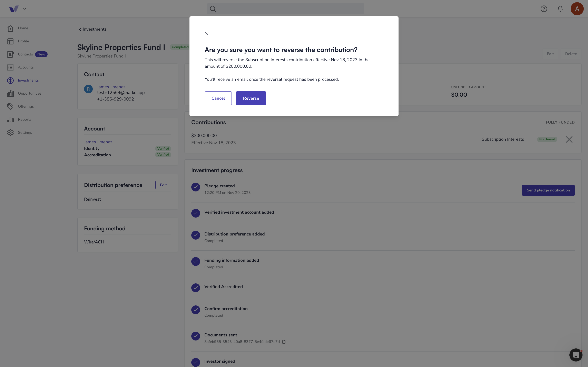The image size is (588, 367).
Task: Click the Offerings tag icon
Action: [10, 106]
